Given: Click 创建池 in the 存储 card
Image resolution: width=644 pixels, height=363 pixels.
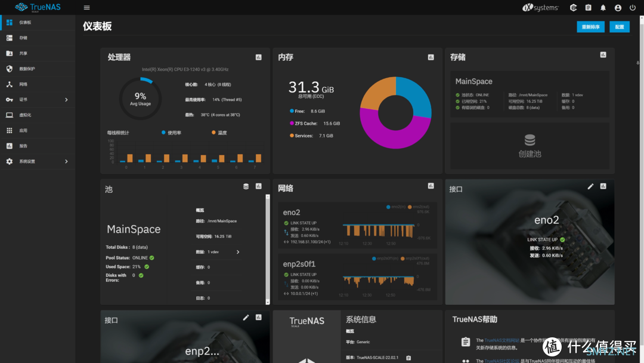Looking at the screenshot, I should [530, 146].
